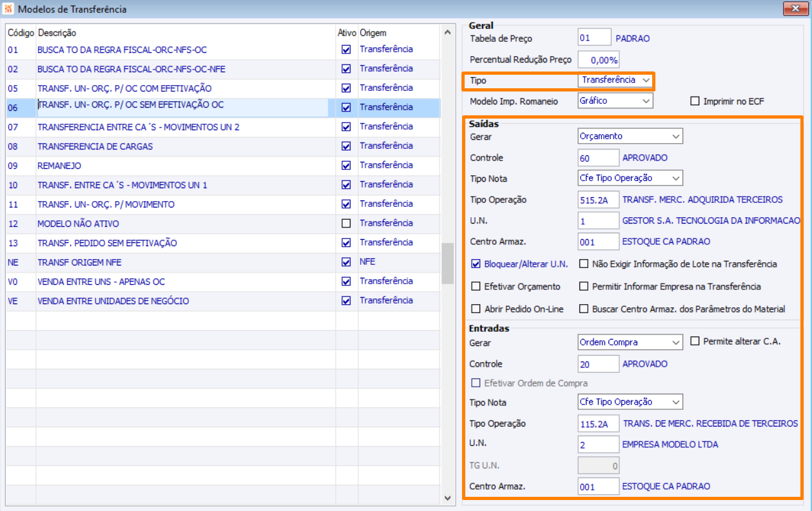Select row TRANSF. PEDIDO SEM EFETIVAÇÃO
Screen dimensions: 812x511
(x=223, y=243)
